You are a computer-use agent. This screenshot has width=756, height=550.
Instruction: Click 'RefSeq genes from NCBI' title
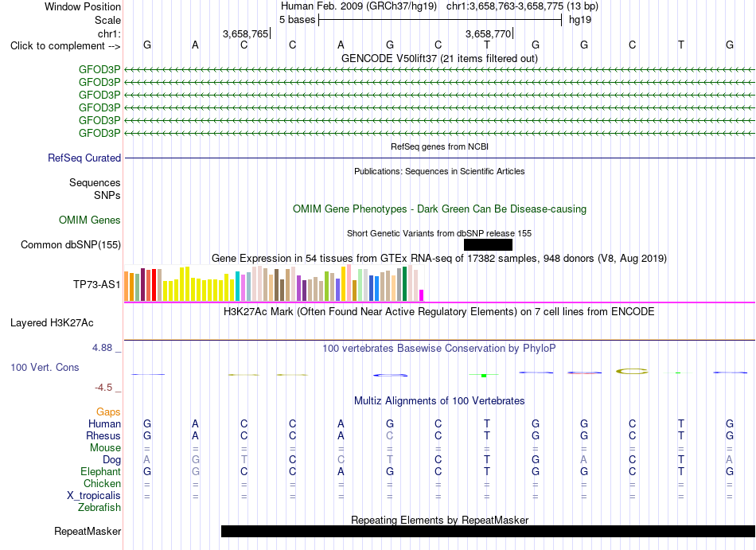pos(440,146)
